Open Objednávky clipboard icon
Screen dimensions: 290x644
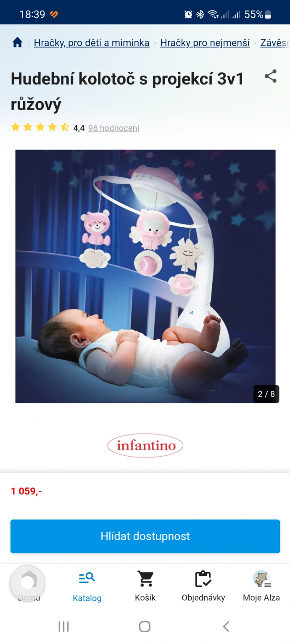coord(203,579)
